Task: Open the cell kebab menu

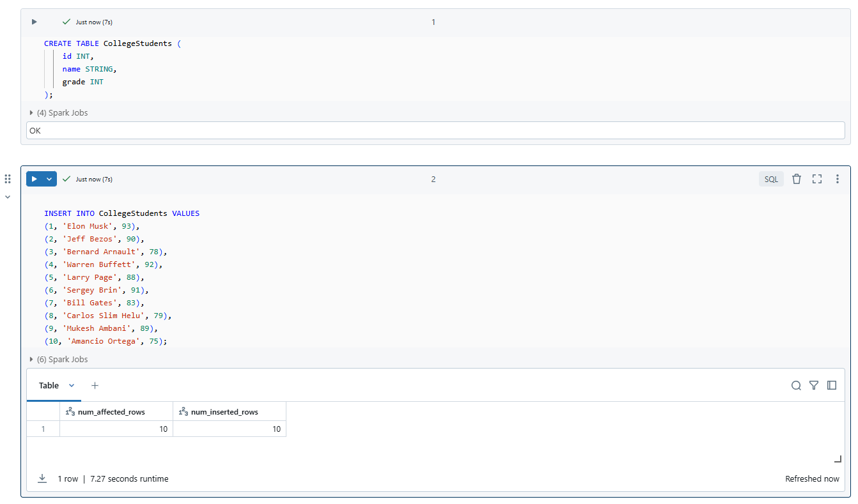Action: 838,179
